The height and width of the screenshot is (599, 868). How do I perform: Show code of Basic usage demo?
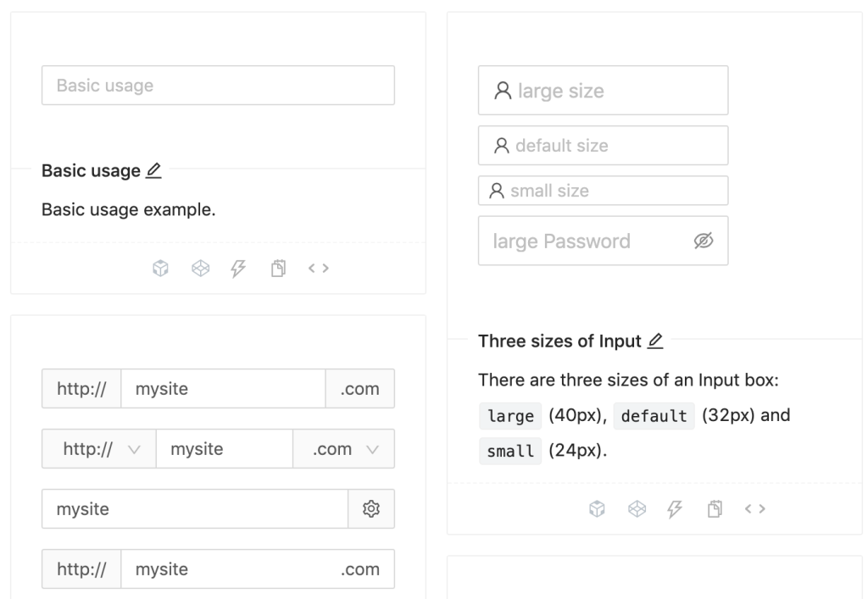319,269
